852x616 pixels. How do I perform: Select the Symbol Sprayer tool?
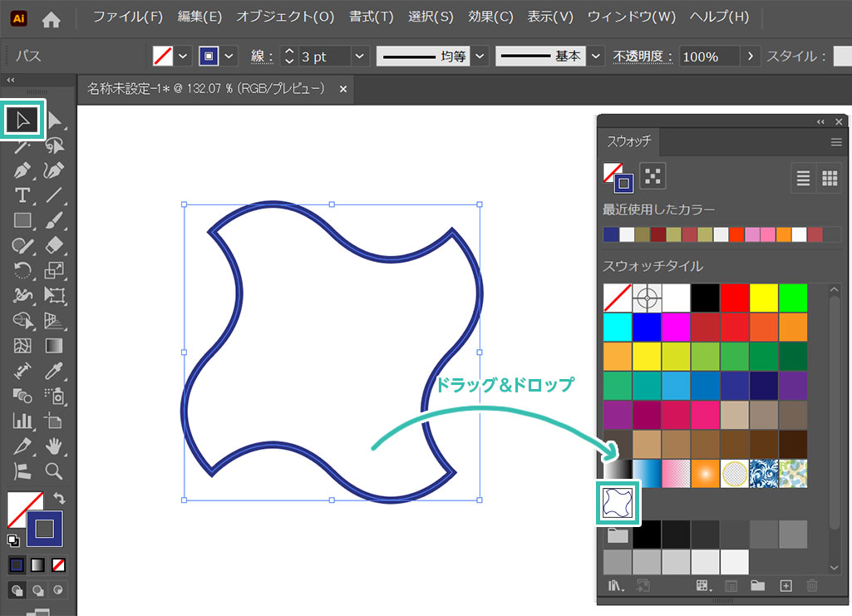pyautogui.click(x=54, y=396)
